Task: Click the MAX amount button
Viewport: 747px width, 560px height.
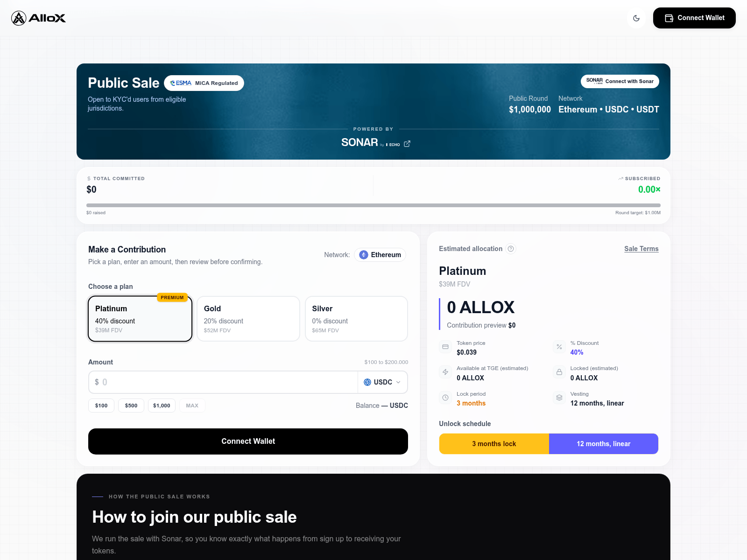Action: (x=192, y=406)
